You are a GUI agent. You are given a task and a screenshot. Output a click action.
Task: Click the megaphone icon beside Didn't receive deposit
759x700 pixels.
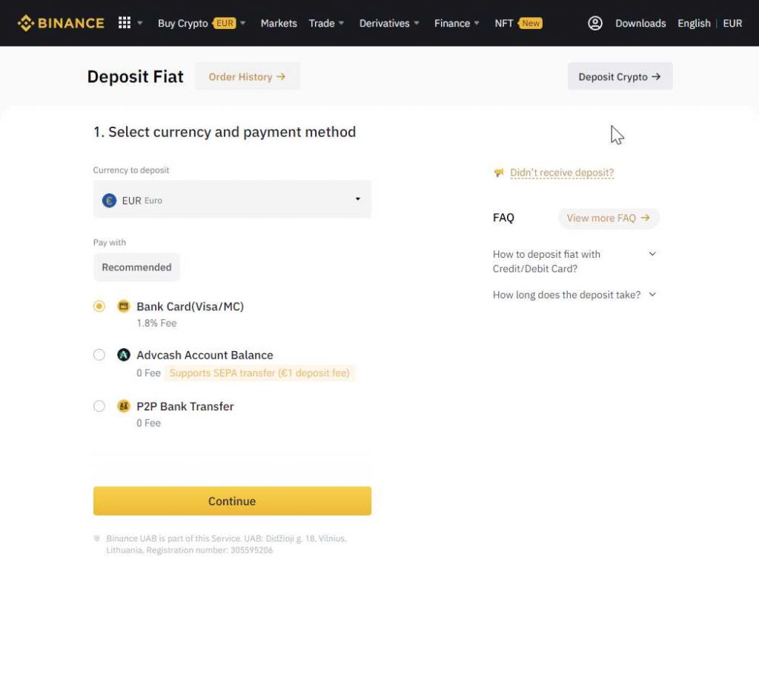[x=499, y=173]
